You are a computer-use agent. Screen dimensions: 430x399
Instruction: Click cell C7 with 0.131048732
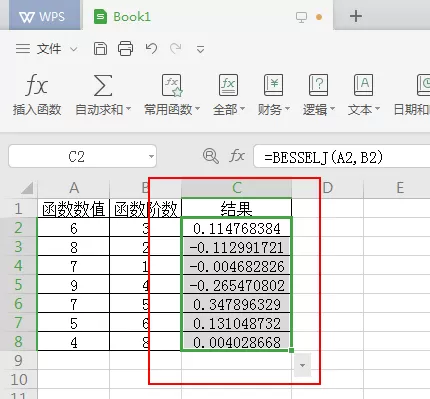click(237, 323)
